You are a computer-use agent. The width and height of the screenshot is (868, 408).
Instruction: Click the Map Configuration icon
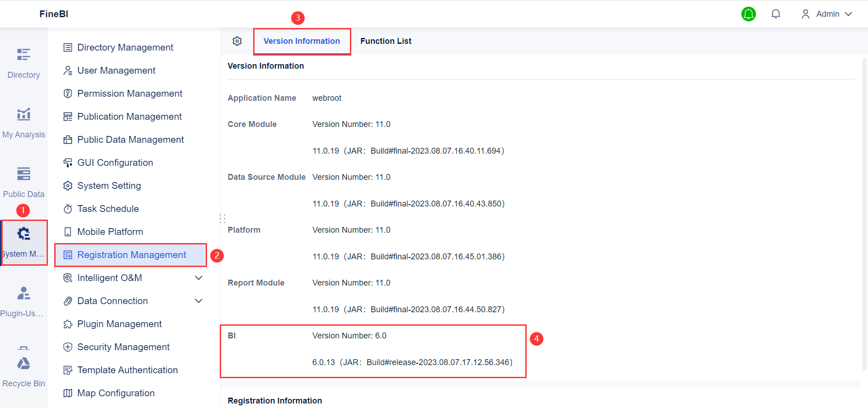pos(68,393)
